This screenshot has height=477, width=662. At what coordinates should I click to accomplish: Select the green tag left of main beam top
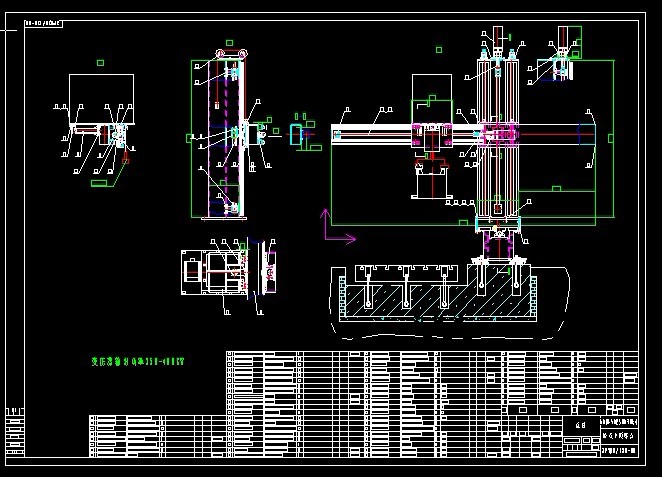[x=439, y=50]
